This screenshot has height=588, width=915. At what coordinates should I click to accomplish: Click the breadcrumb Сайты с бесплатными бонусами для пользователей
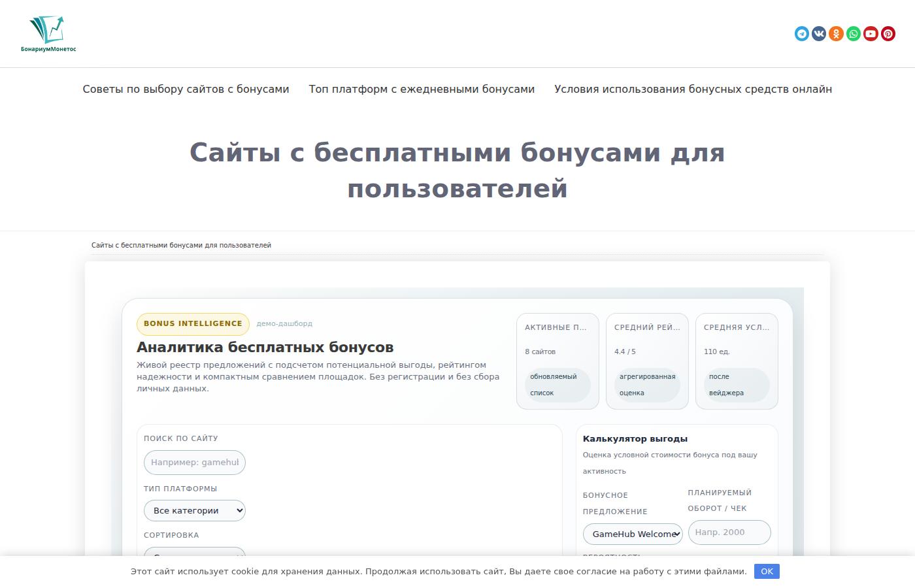(x=181, y=246)
